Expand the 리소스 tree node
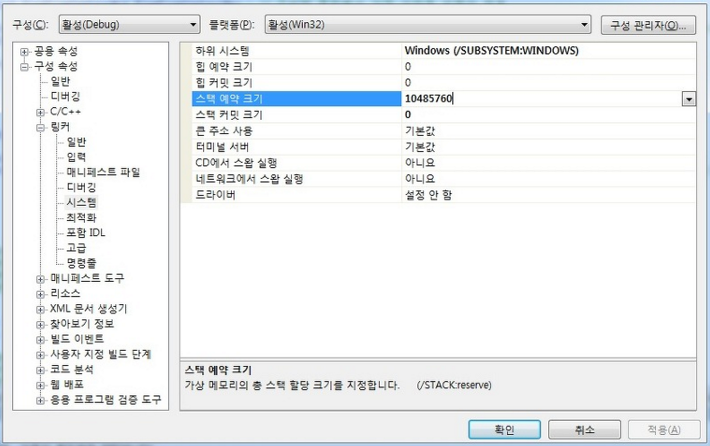710x446 pixels. 41,295
